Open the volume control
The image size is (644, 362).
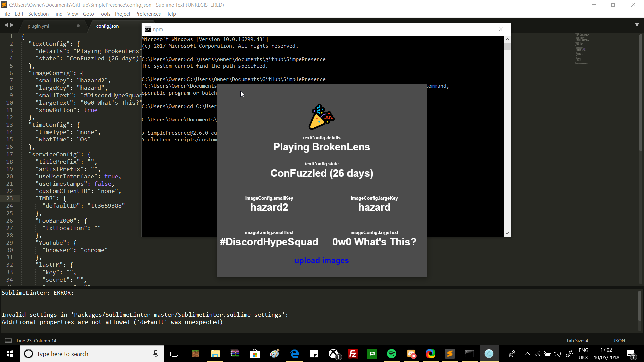(x=557, y=354)
